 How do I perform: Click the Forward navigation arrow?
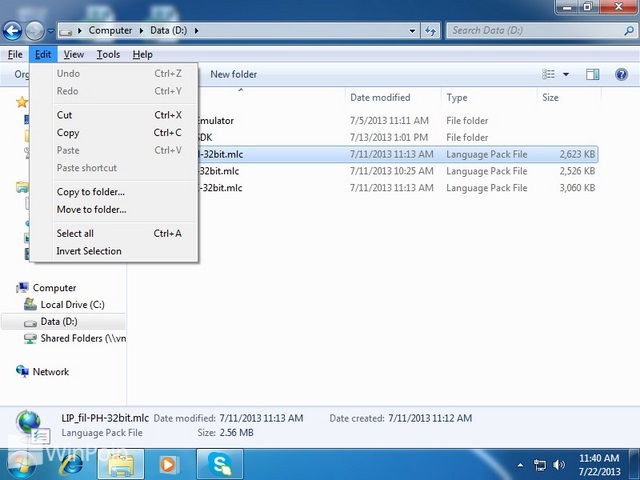(x=35, y=31)
